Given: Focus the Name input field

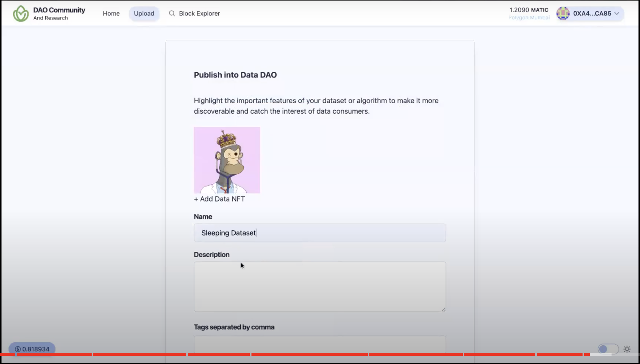Looking at the screenshot, I should 320,233.
